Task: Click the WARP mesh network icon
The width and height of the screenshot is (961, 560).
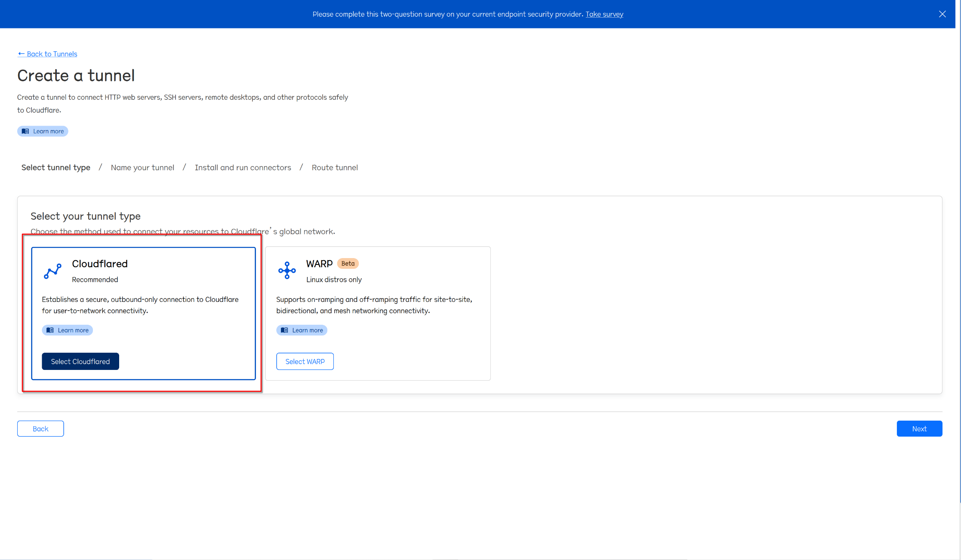Action: click(x=287, y=271)
